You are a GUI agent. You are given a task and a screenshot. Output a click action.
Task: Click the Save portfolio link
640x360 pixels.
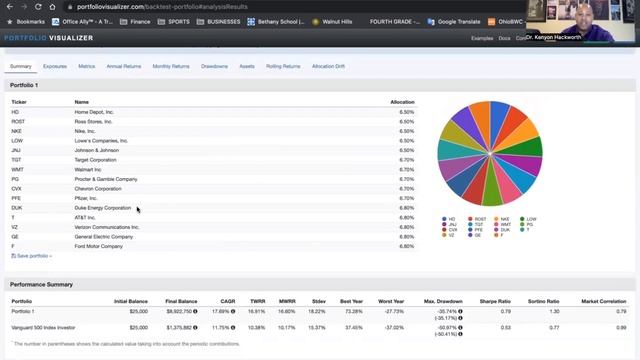[31, 256]
